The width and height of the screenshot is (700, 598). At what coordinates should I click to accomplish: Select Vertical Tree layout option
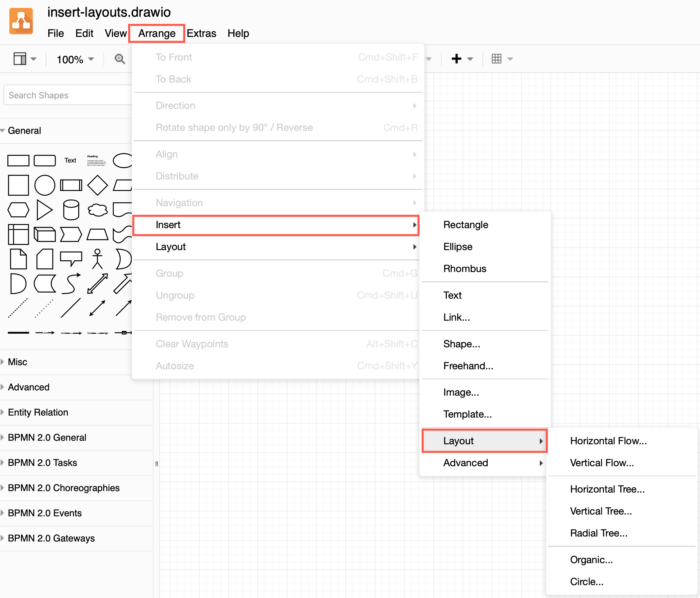coord(600,510)
